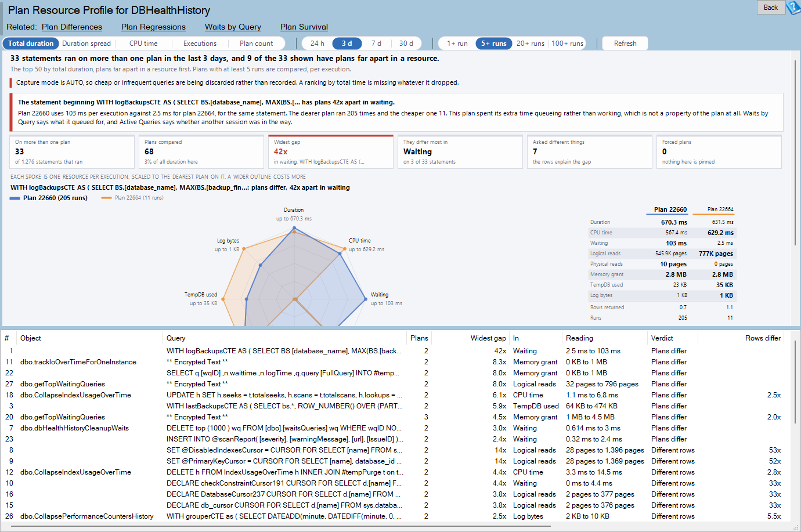Select dbo.CollapsePerformanceCountersHistory row
Image resolution: width=801 pixels, height=532 pixels.
click(x=395, y=516)
